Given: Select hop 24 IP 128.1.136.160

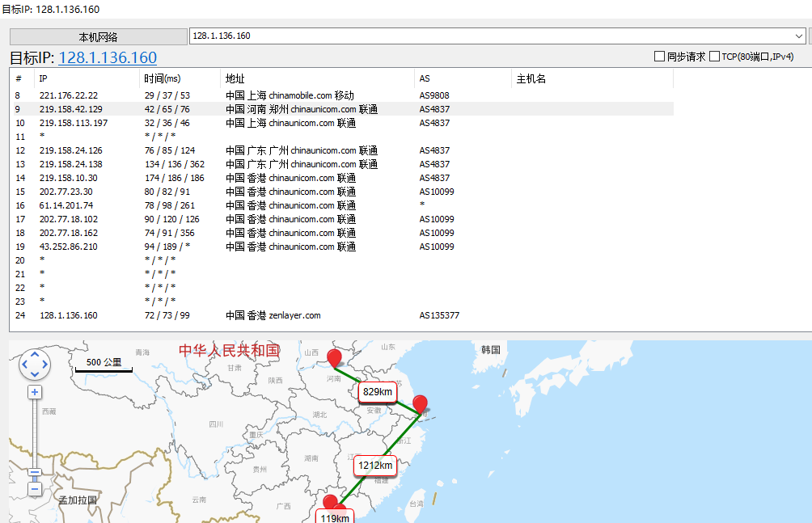Looking at the screenshot, I should coord(69,315).
